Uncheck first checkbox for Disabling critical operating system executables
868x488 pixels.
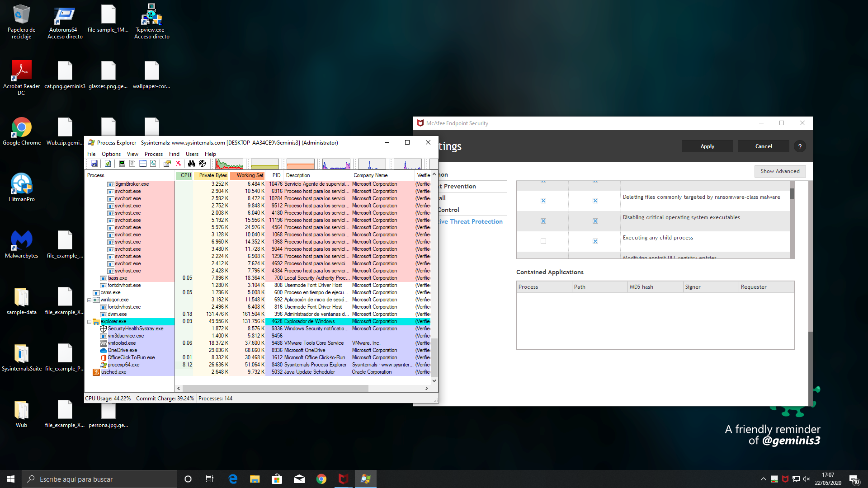point(543,221)
